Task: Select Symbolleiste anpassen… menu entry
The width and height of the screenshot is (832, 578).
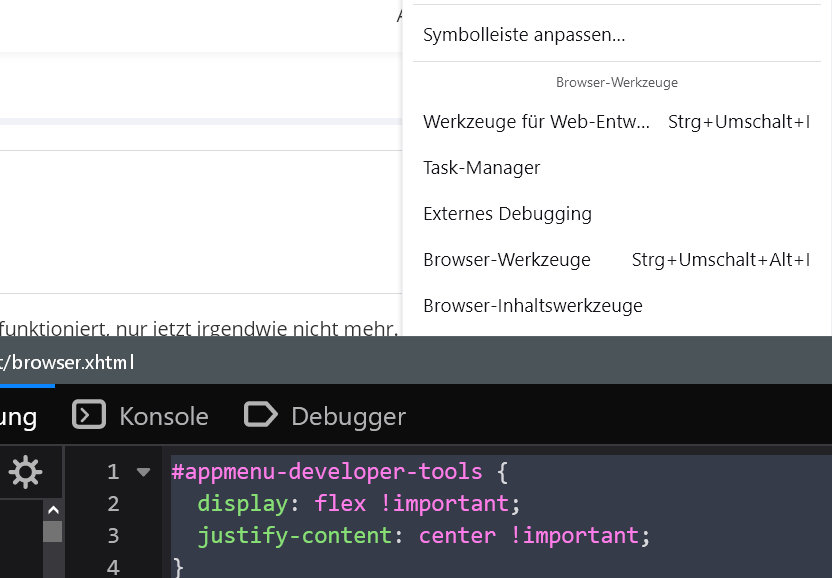Action: [x=524, y=35]
